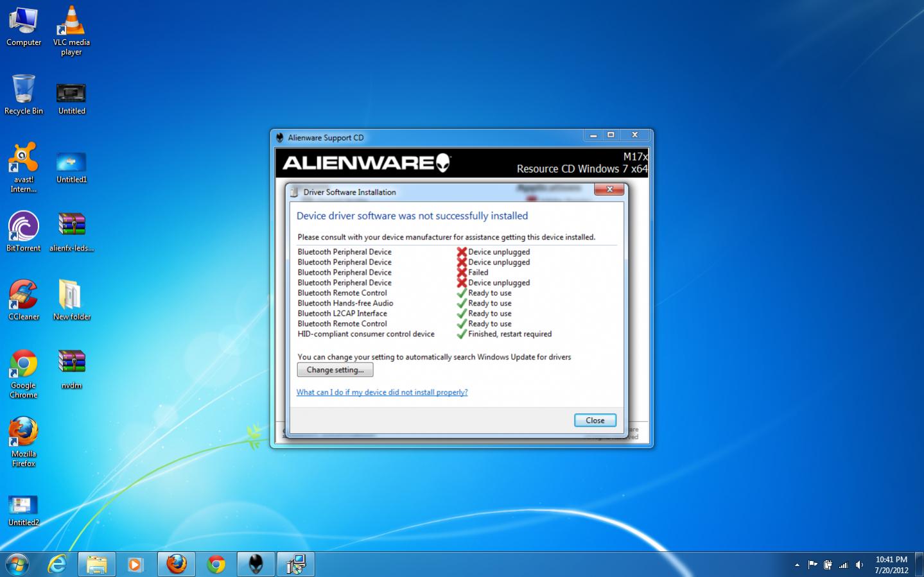924x577 pixels.
Task: Open VLC media player desktop shortcut
Action: [71, 31]
